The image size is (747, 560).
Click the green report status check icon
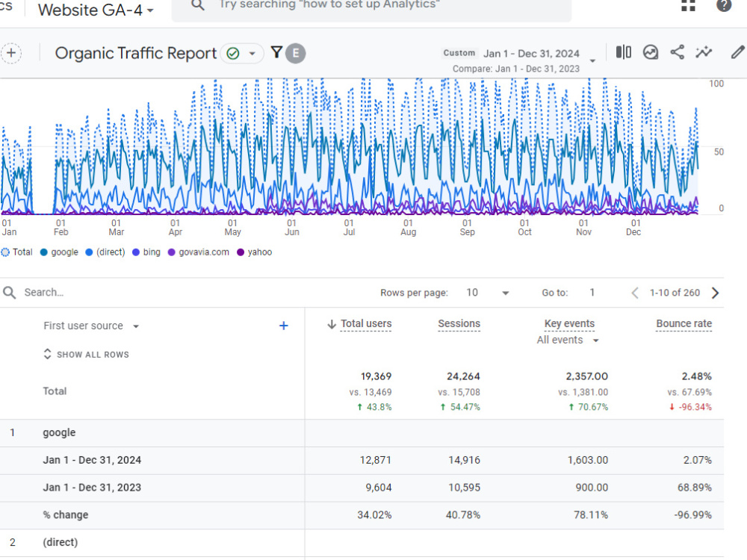click(x=233, y=53)
